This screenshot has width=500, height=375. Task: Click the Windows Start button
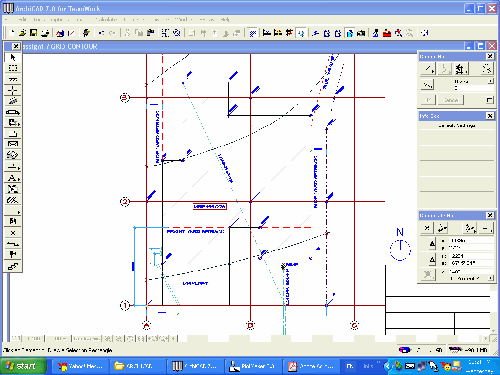(23, 366)
